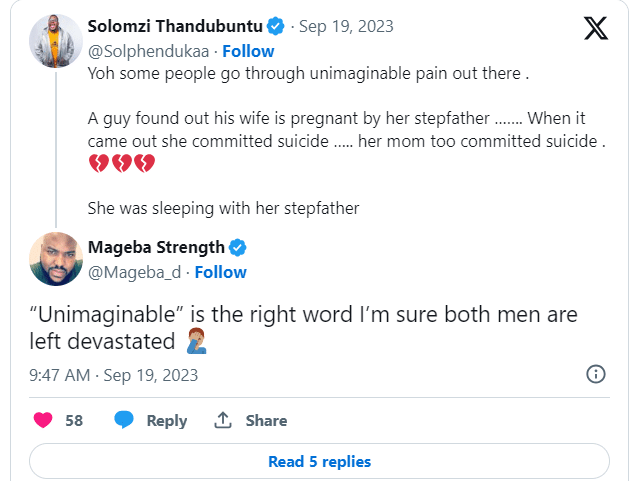Open Solomzi Thandubuntu's profile picture
The width and height of the screenshot is (633, 481).
click(56, 42)
